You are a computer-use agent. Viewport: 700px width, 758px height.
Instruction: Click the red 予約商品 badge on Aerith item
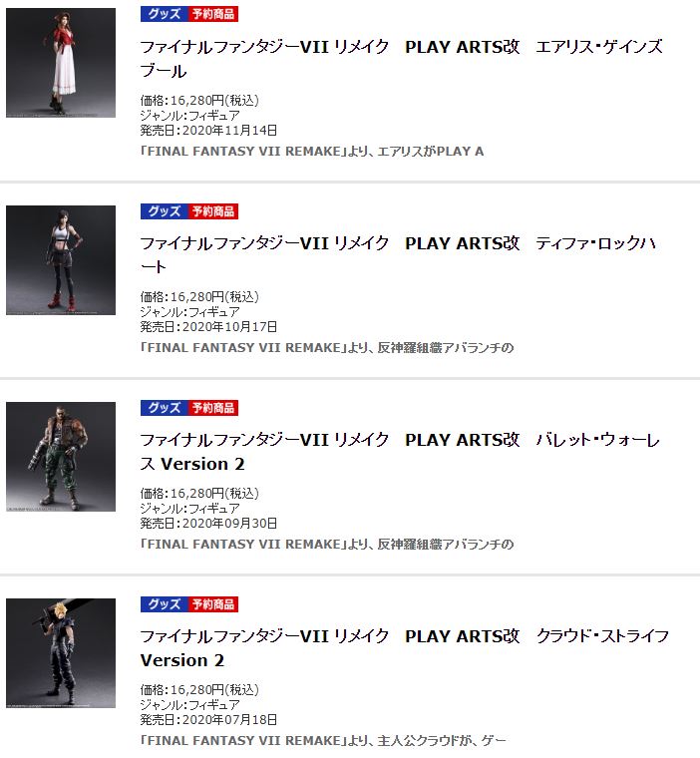pyautogui.click(x=213, y=14)
